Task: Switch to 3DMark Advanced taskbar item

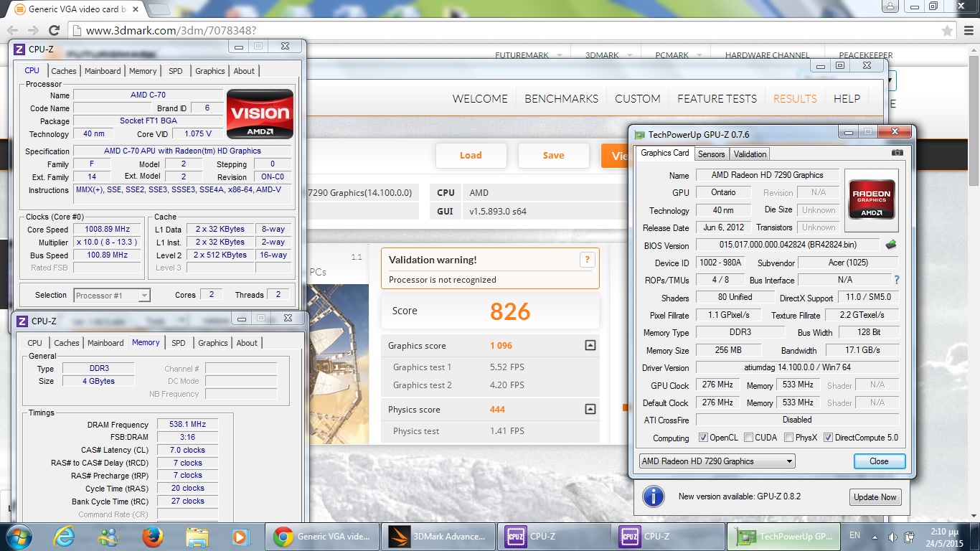Action: click(438, 536)
